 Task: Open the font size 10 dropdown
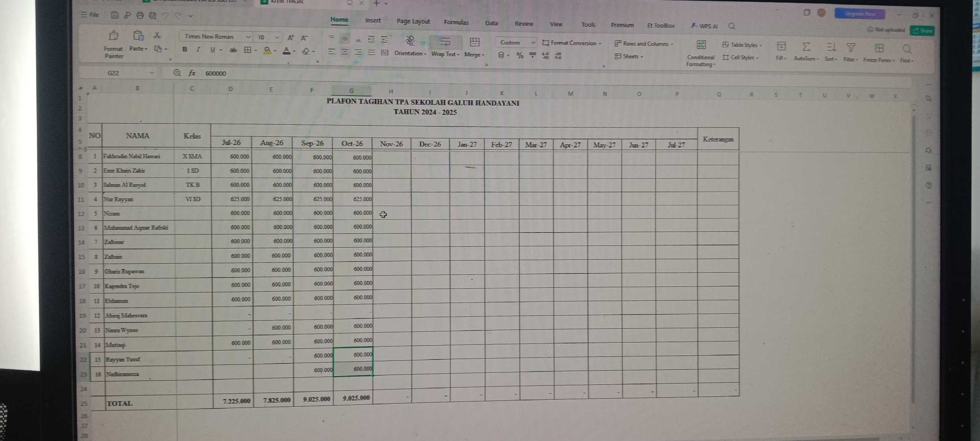(277, 37)
